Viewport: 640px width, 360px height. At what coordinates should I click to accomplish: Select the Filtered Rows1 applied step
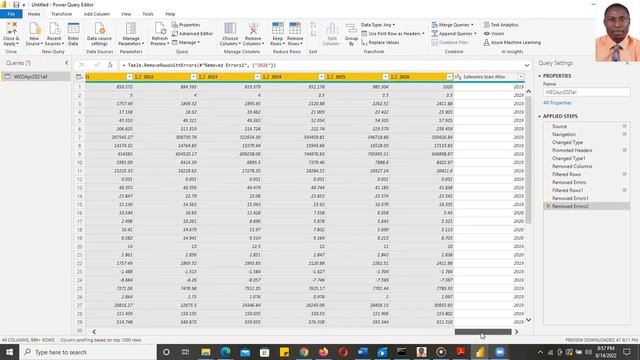(567, 190)
